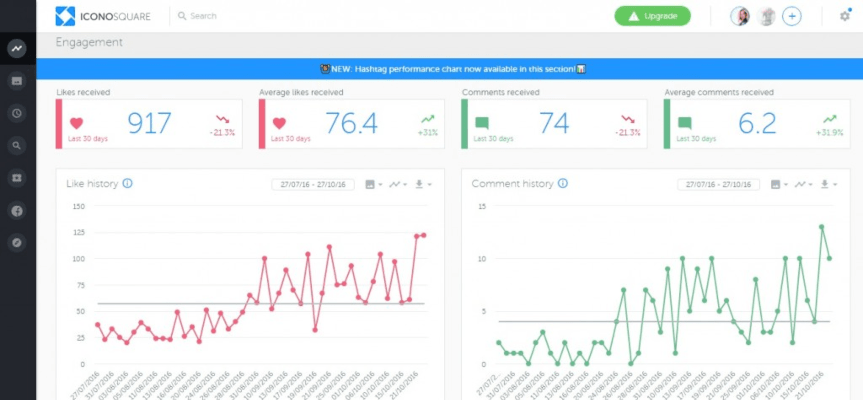
Task: Expand Like history chart type dropdown
Action: (x=398, y=185)
